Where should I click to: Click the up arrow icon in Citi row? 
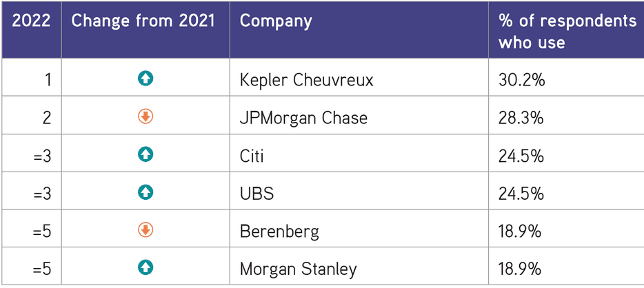click(x=145, y=154)
